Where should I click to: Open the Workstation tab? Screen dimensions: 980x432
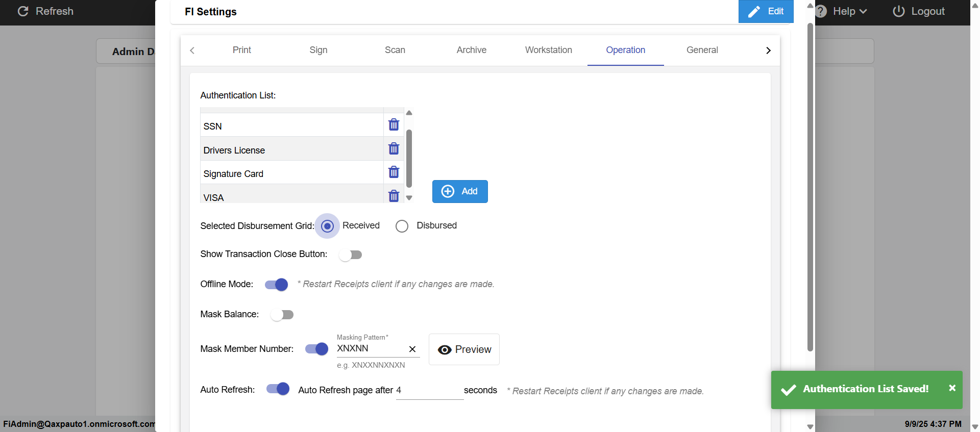coord(548,50)
